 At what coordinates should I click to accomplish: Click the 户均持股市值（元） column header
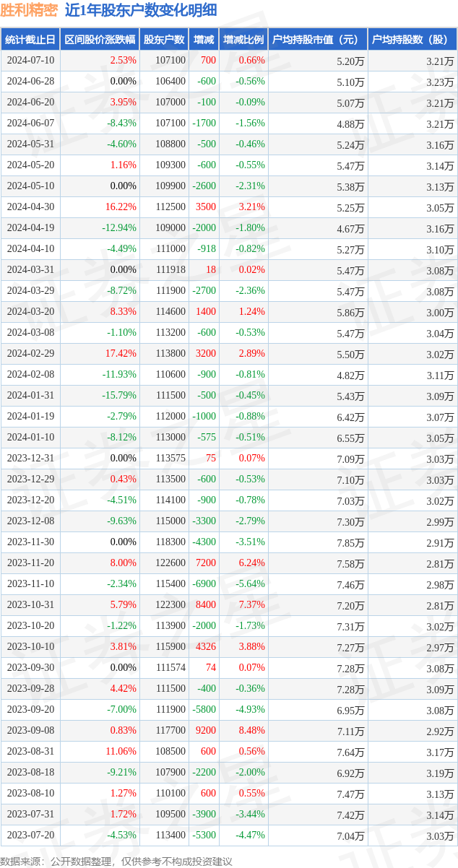318,40
